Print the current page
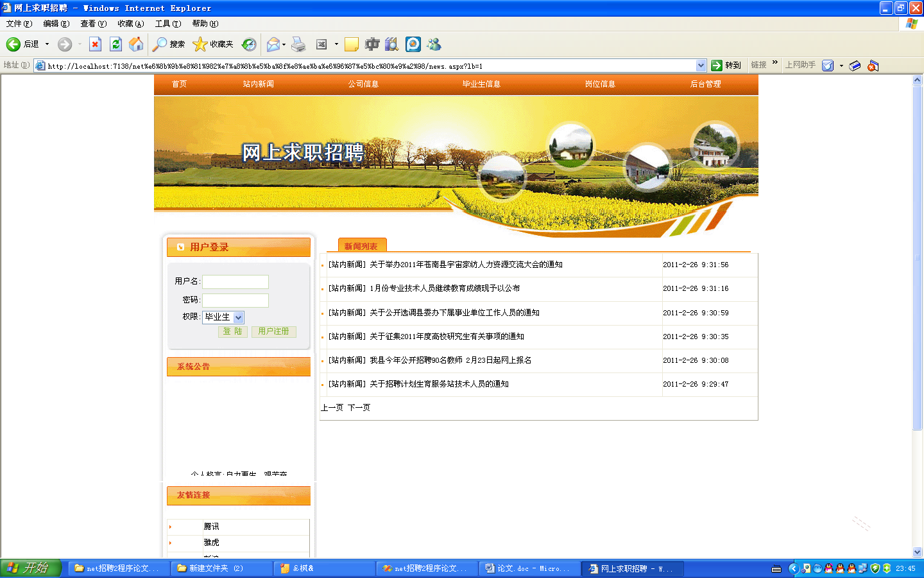The image size is (924, 578). pos(298,44)
